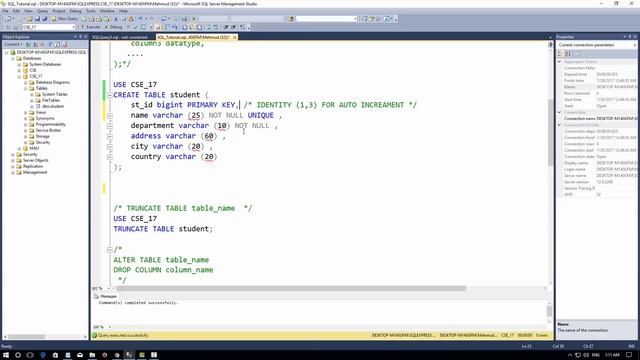
Task: Open the Tools menu
Action: [91, 11]
